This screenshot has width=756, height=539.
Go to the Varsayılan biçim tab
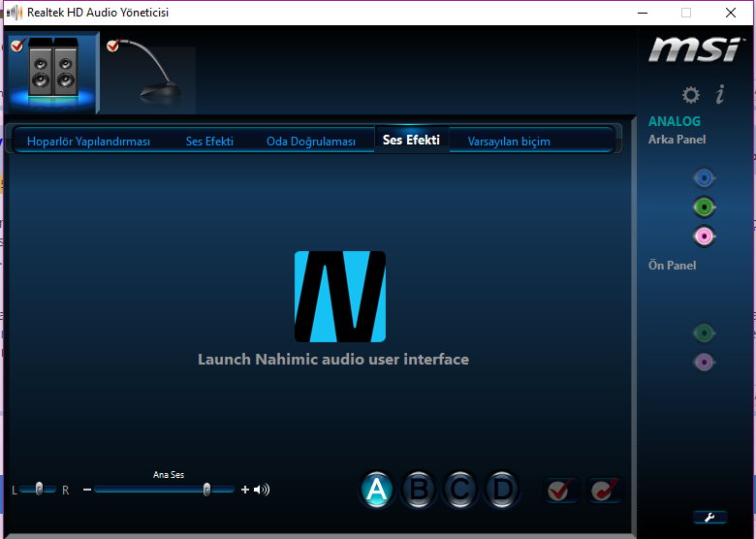click(509, 142)
